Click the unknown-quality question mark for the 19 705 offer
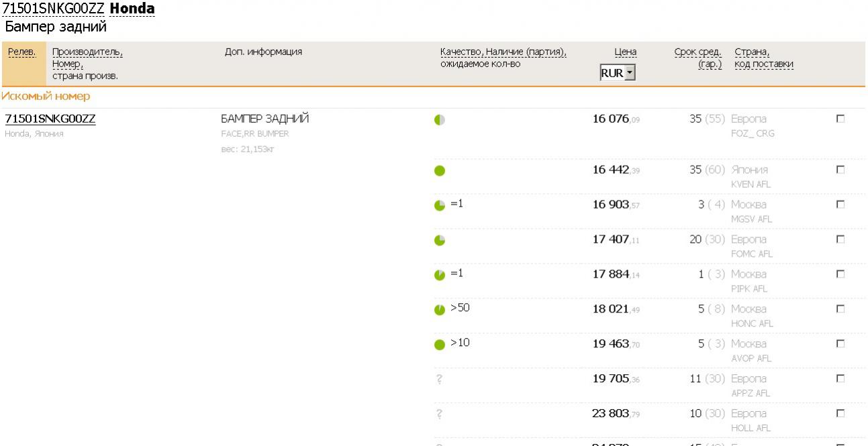The image size is (868, 446). (x=438, y=380)
